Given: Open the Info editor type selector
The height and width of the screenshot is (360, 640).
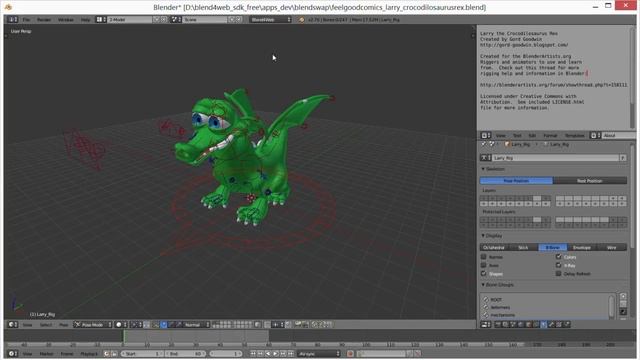Looking at the screenshot, I should click(x=12, y=19).
